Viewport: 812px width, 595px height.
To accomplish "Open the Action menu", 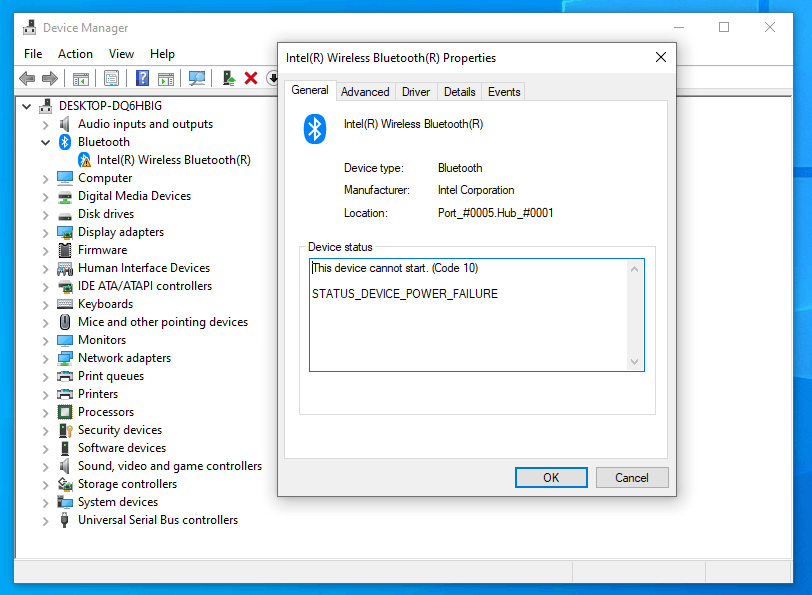I will click(75, 53).
